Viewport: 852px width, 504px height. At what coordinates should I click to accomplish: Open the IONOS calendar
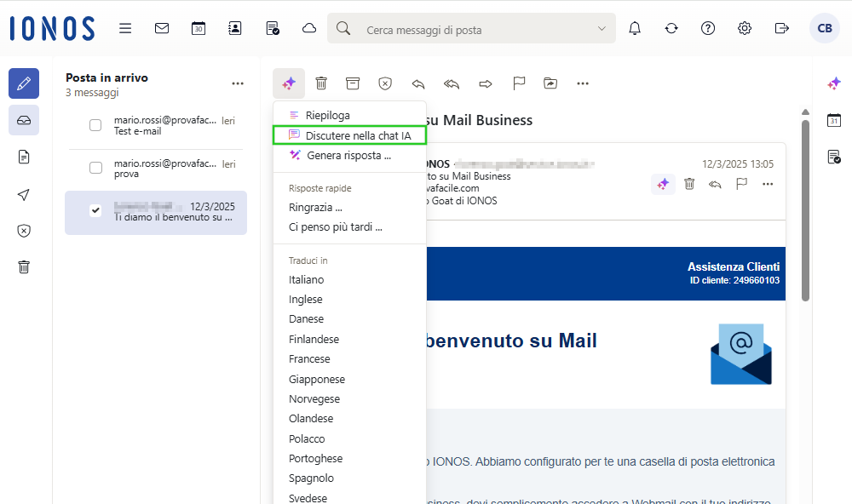198,27
